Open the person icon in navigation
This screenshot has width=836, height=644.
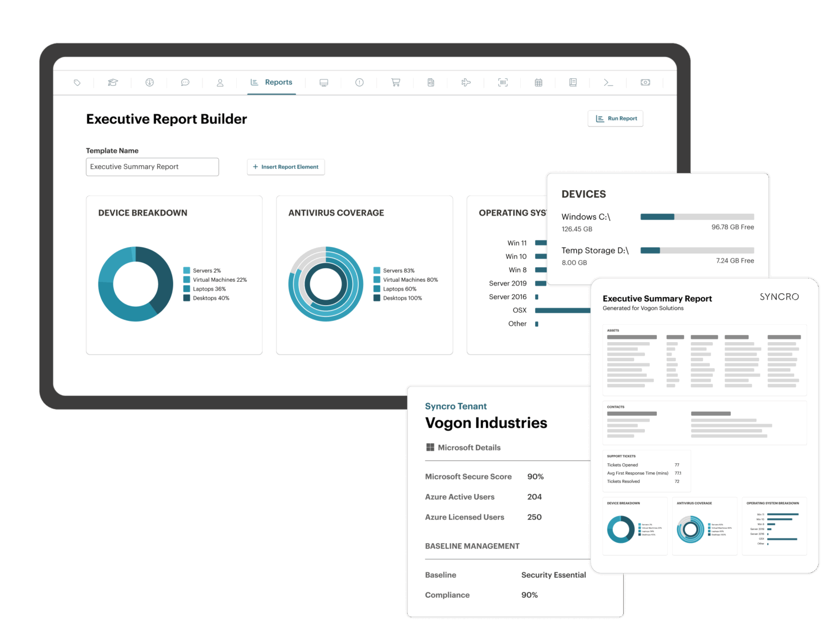[220, 83]
